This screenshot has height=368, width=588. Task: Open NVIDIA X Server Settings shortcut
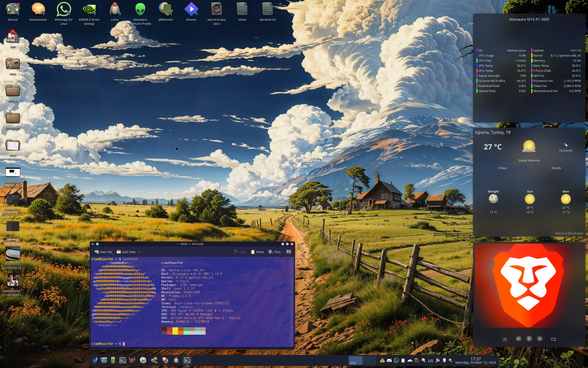click(x=89, y=13)
